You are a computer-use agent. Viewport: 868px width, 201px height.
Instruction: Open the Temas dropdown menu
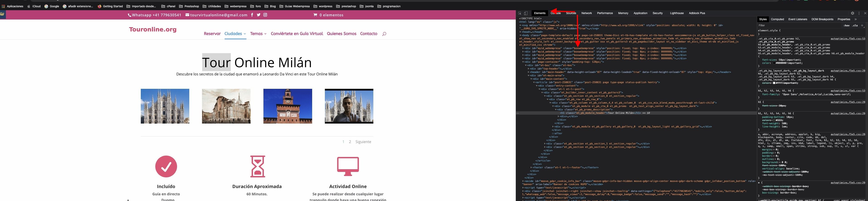258,34
